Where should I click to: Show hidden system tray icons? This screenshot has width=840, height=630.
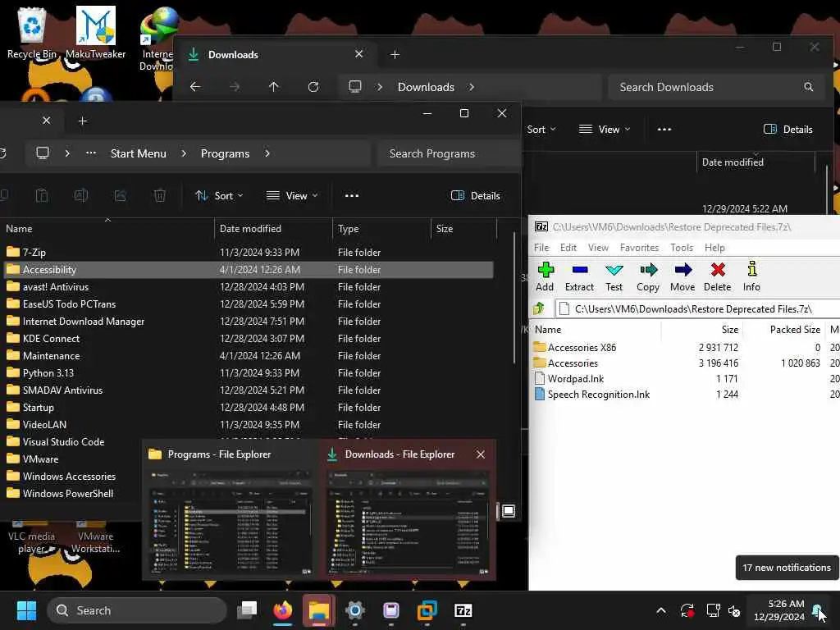click(661, 610)
